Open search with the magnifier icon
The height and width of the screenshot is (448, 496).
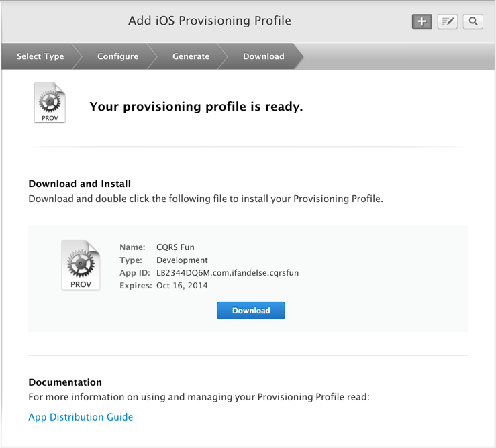pyautogui.click(x=473, y=21)
